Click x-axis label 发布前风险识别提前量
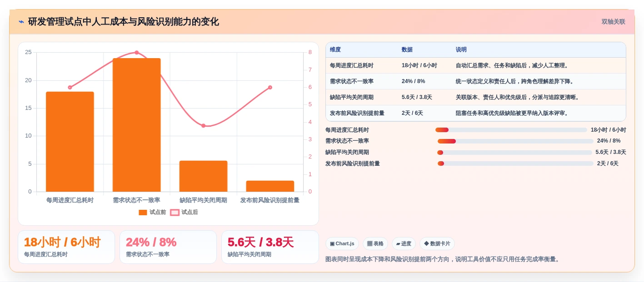Image resolution: width=644 pixels, height=282 pixels. (x=270, y=200)
